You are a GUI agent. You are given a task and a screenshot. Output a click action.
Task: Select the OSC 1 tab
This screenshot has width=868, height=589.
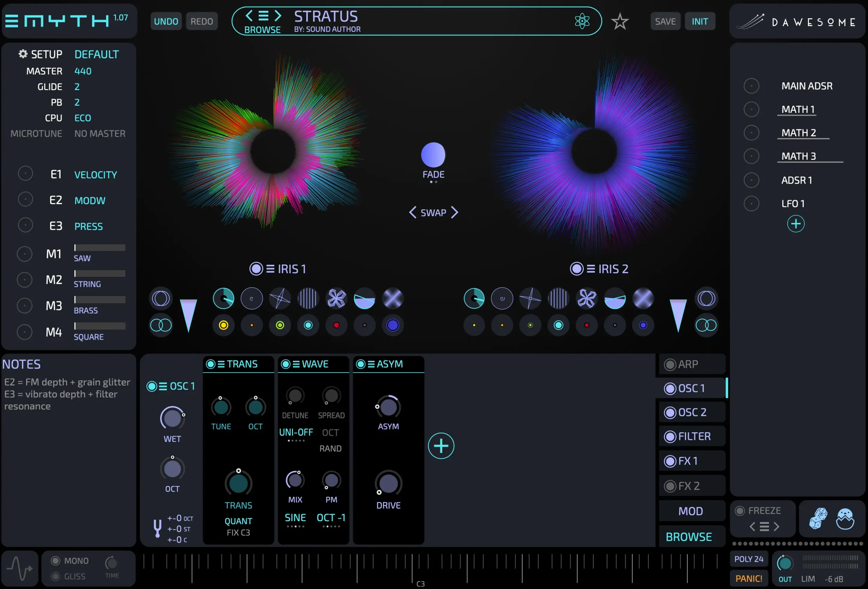[x=692, y=388]
